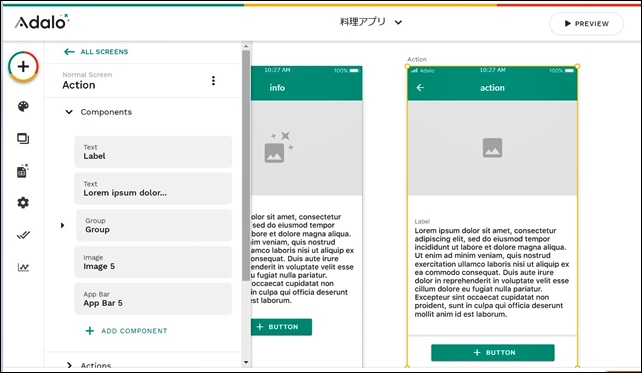Open the Settings gear icon

click(23, 203)
